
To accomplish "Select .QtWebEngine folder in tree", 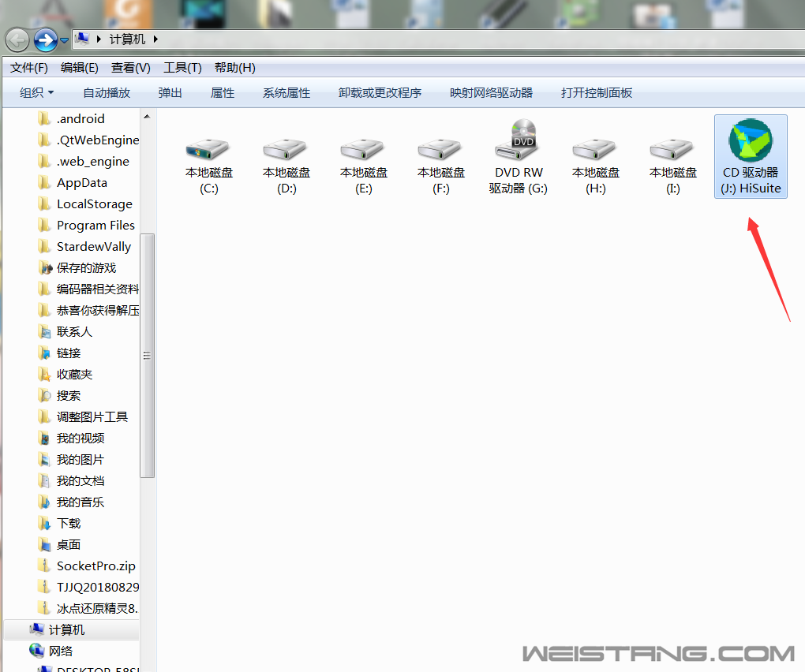I will click(88, 140).
